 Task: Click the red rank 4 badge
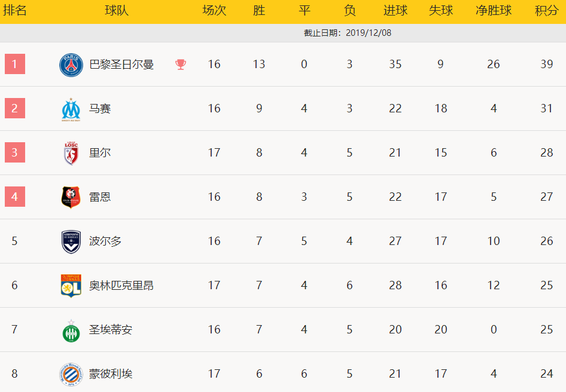15,197
